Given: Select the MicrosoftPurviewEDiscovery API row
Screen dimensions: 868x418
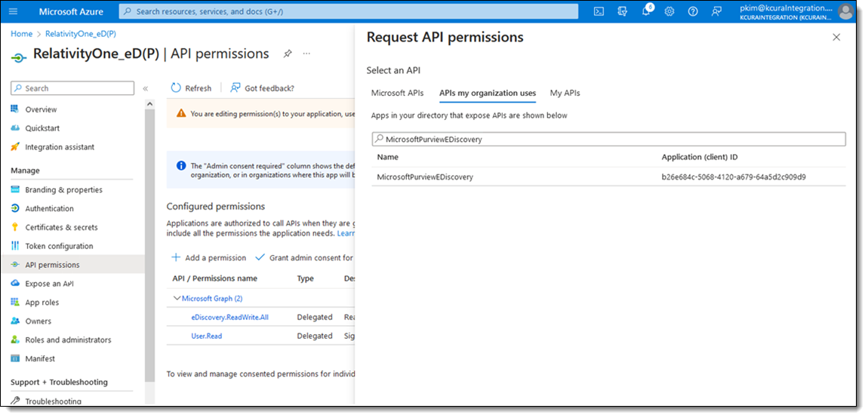Looking at the screenshot, I should (608, 177).
